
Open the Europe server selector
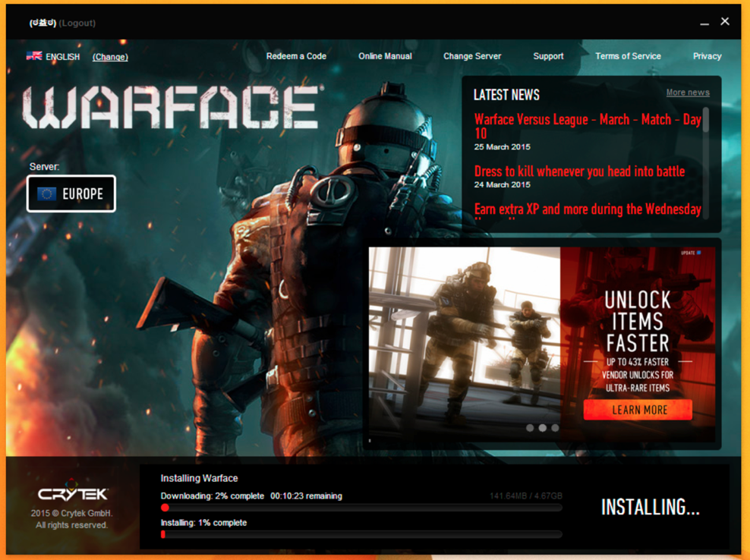(71, 193)
